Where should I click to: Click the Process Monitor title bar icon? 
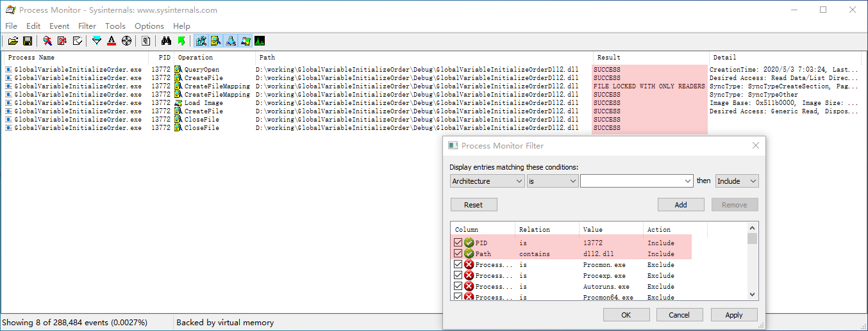click(10, 10)
